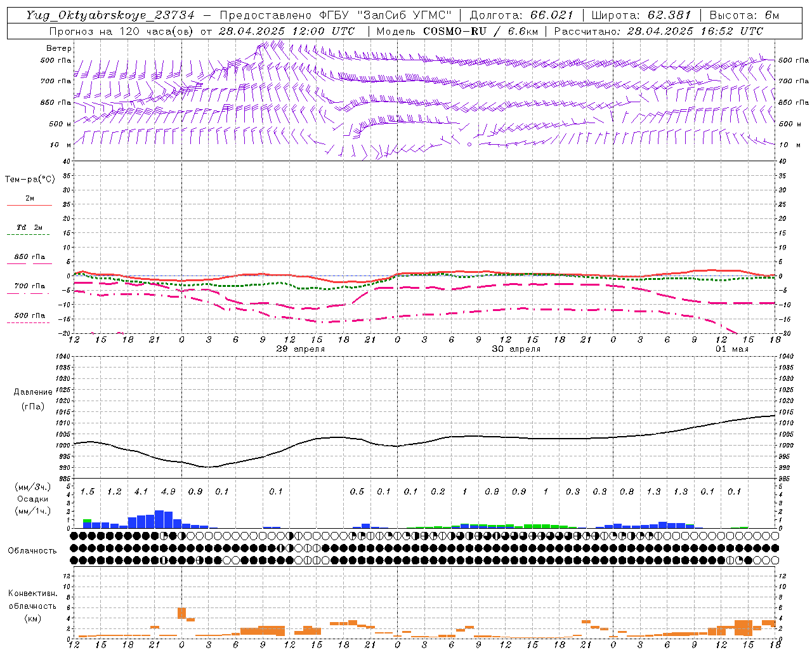Click the 'Ветер' wind panel label
The image size is (812, 650).
[x=59, y=48]
